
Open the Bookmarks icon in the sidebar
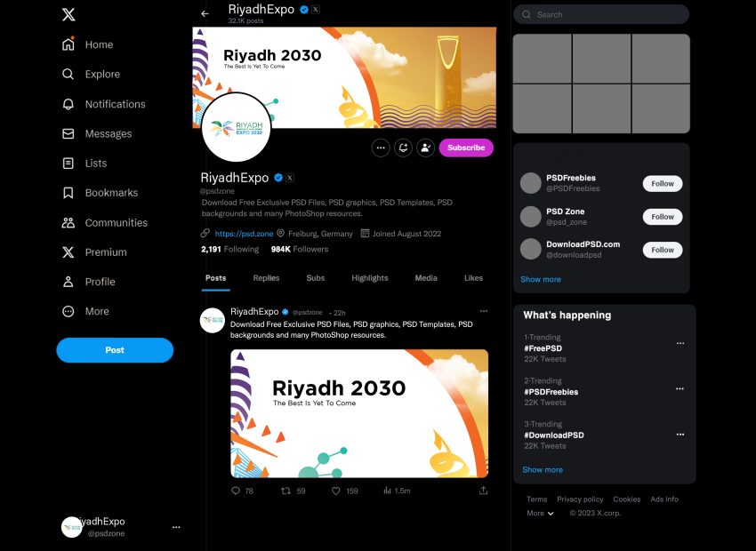point(68,193)
